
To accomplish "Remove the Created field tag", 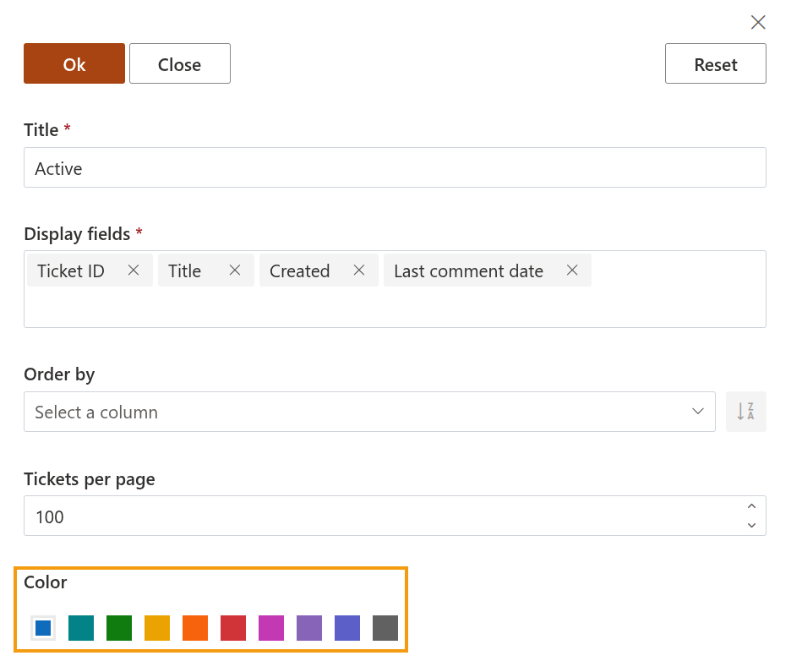I will (x=358, y=270).
